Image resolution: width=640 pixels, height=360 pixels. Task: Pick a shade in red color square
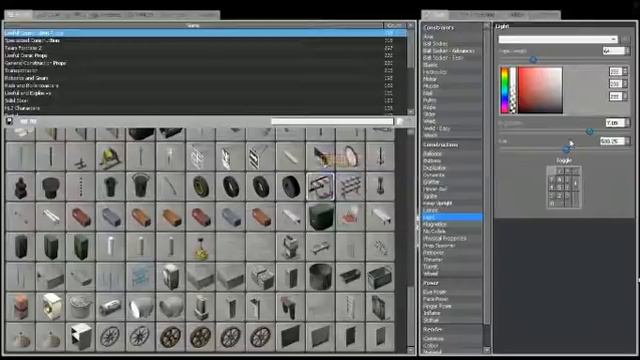pyautogui.click(x=540, y=90)
